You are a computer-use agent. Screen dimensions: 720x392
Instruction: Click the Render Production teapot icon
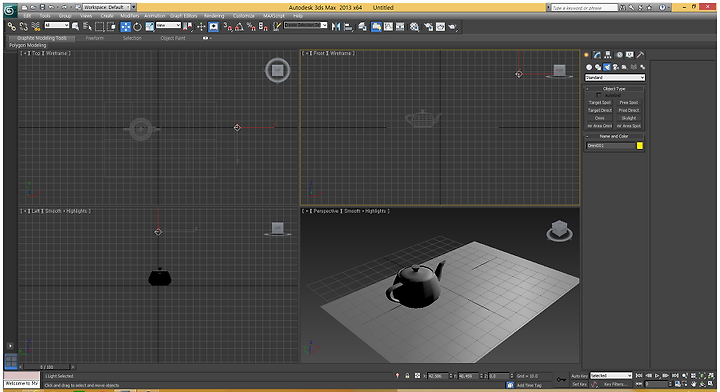453,27
